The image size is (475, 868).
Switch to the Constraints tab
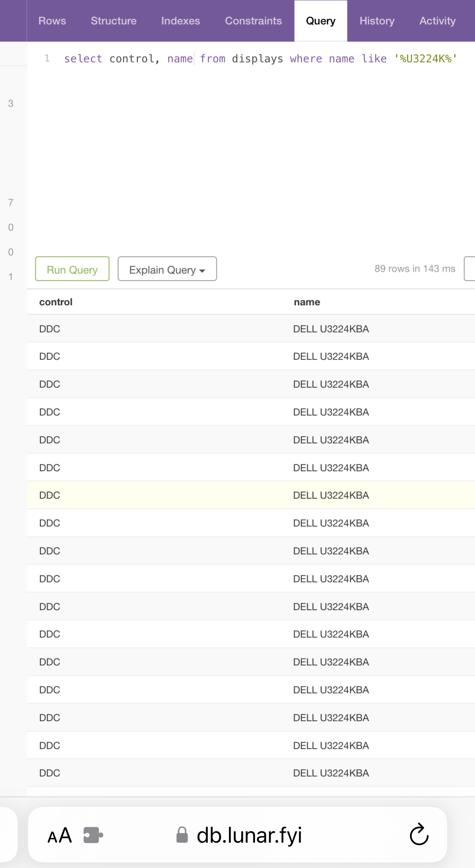tap(253, 21)
